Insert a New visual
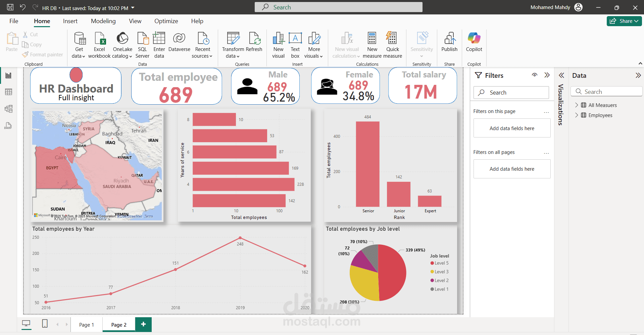The height and width of the screenshot is (335, 644). pos(278,45)
